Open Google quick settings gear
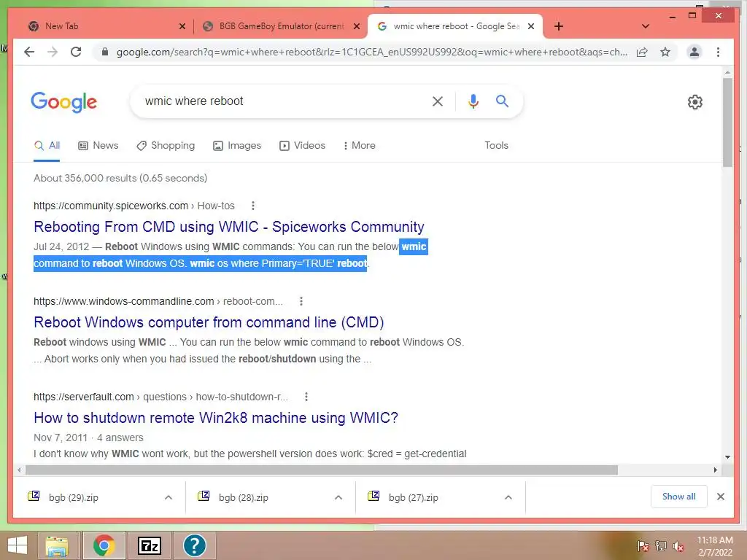Image resolution: width=747 pixels, height=560 pixels. click(695, 102)
